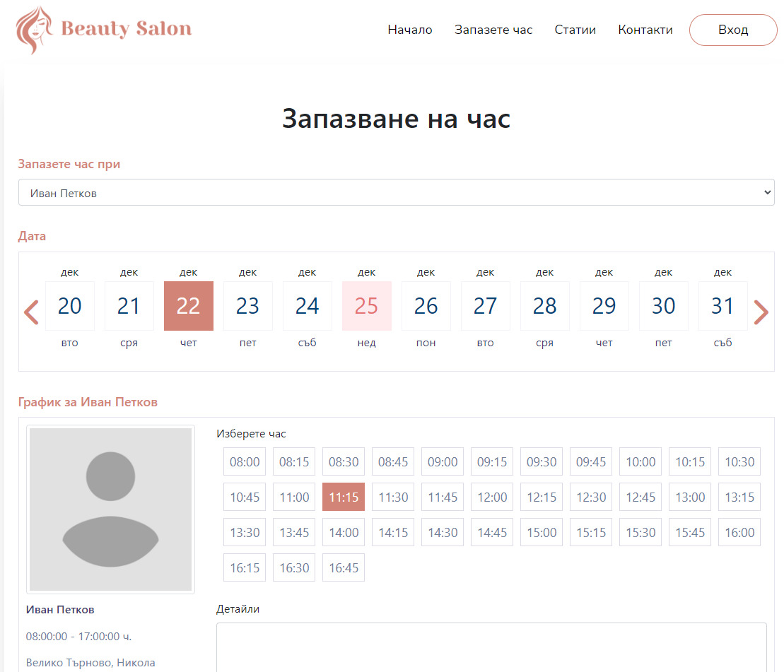Screen dimensions: 784x672
Task: Select the 08:00 time slot
Action: (245, 462)
